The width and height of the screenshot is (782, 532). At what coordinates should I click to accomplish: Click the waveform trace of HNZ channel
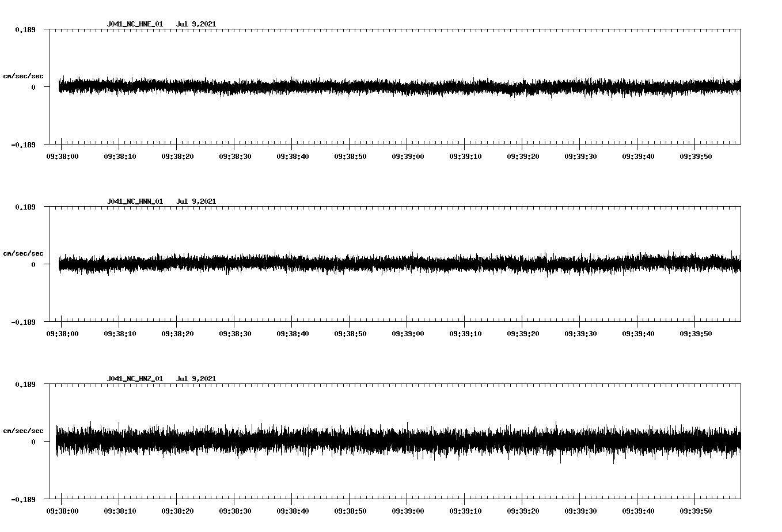(x=346, y=441)
